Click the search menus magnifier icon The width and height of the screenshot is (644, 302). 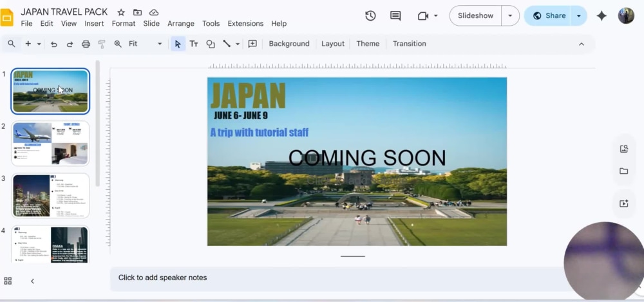click(12, 44)
